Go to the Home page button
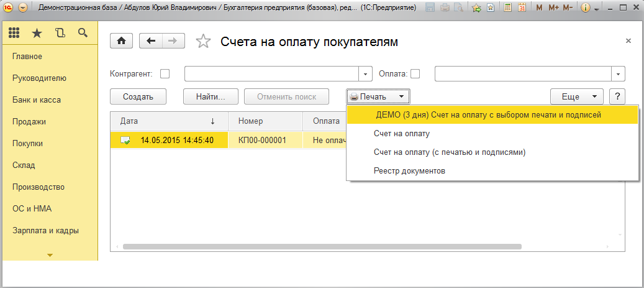The width and height of the screenshot is (644, 288). tap(121, 41)
